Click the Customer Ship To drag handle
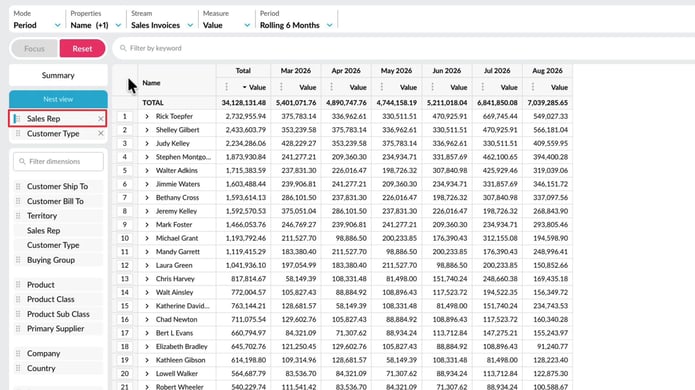Viewport: 695px width, 390px height. point(18,187)
